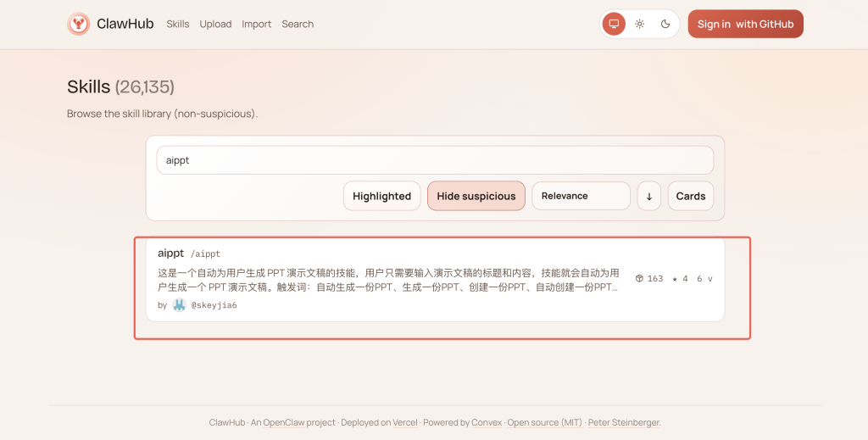Open the OpenClaw footer link
The height and width of the screenshot is (440, 868).
click(287, 422)
